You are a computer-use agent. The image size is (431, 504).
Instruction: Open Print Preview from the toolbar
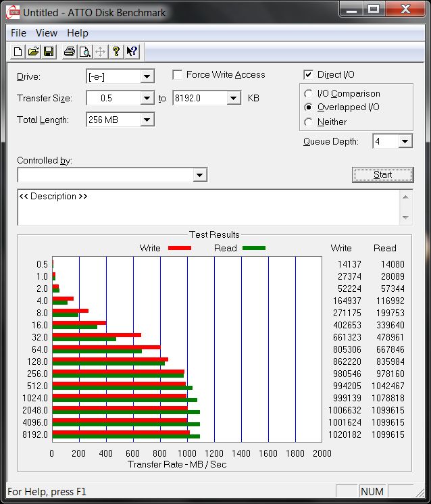click(x=85, y=51)
